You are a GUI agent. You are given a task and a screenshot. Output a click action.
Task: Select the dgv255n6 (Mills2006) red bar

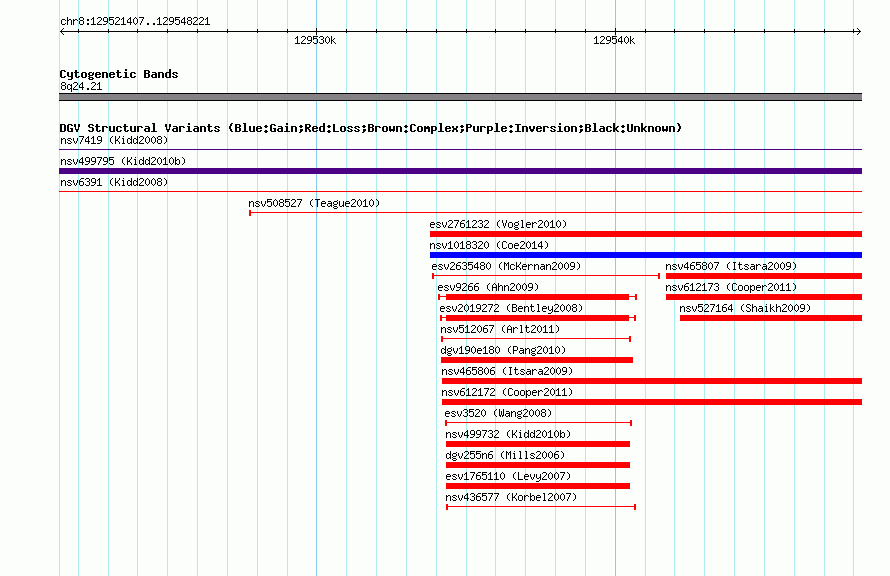pos(538,465)
